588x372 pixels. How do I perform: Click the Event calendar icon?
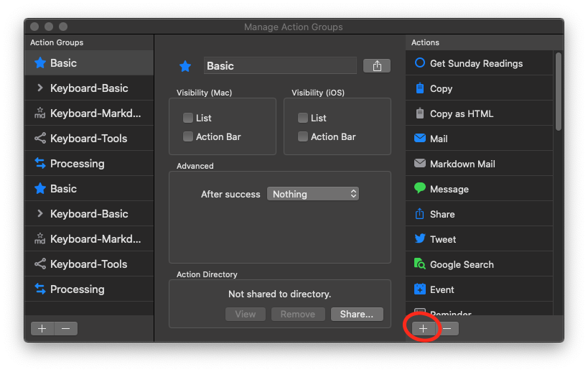[420, 289]
